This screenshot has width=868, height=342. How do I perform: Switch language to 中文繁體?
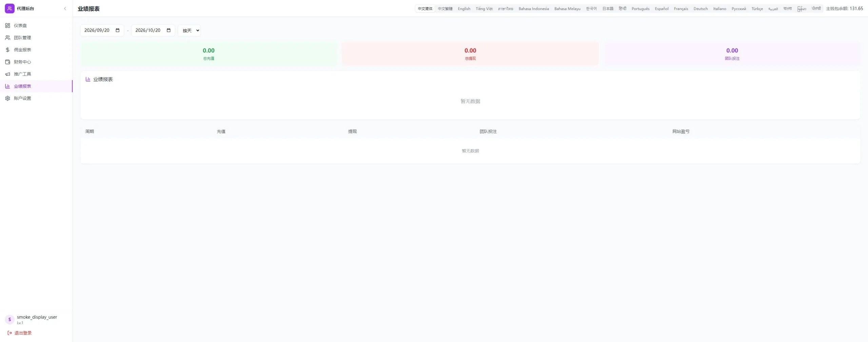(445, 8)
